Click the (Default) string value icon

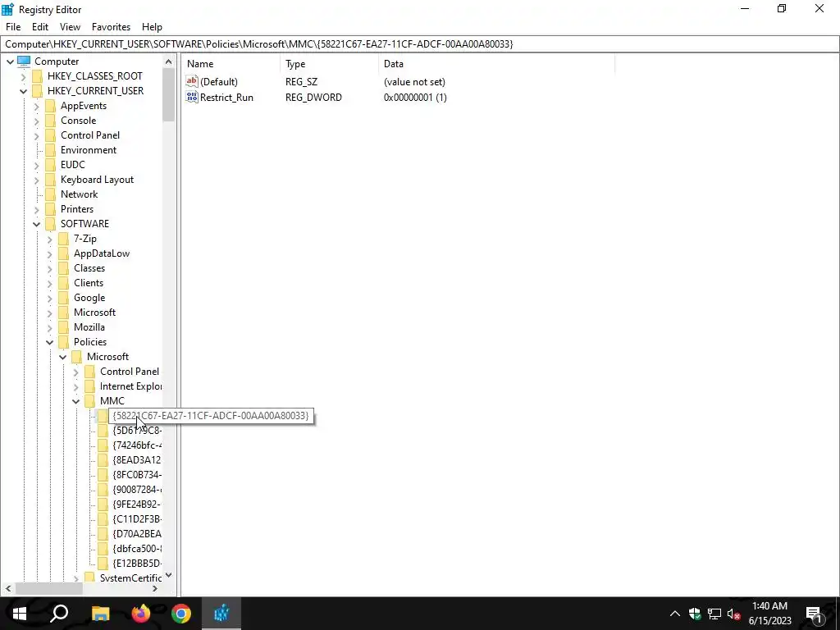click(192, 81)
